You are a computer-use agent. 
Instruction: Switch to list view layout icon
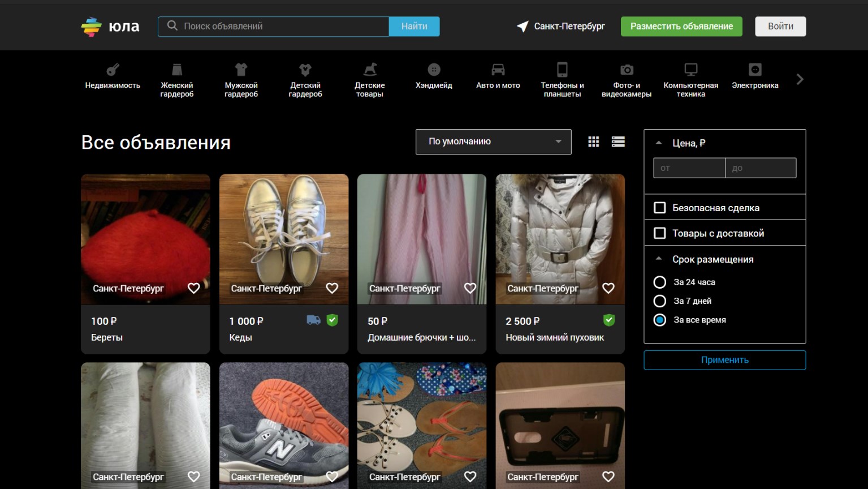[618, 142]
